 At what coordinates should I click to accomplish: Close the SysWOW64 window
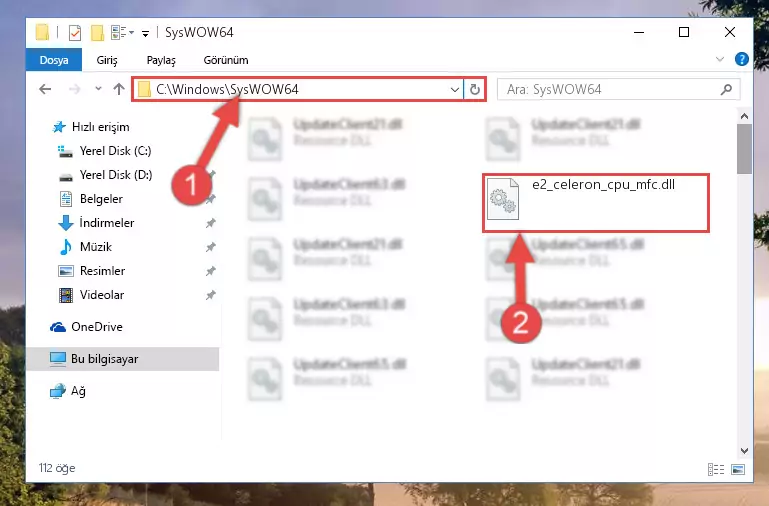[x=730, y=32]
